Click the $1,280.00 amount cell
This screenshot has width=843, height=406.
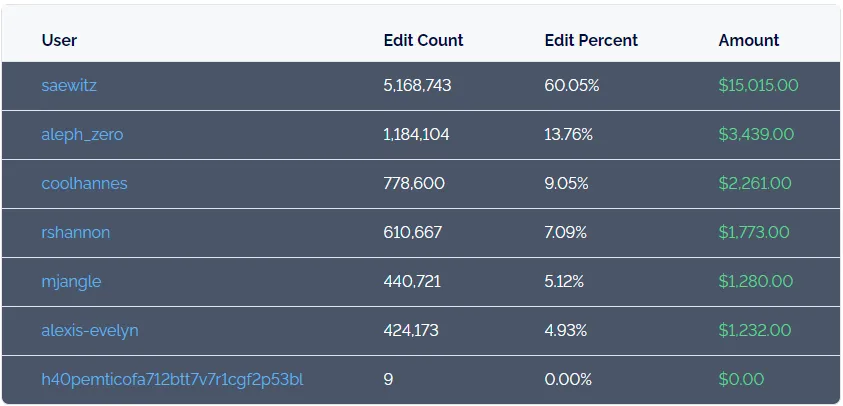pyautogui.click(x=755, y=281)
